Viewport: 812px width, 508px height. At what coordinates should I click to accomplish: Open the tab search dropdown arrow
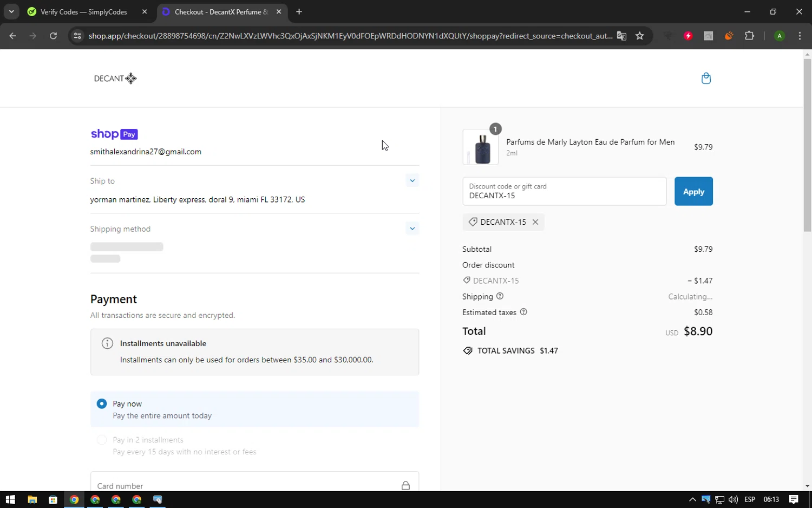11,11
